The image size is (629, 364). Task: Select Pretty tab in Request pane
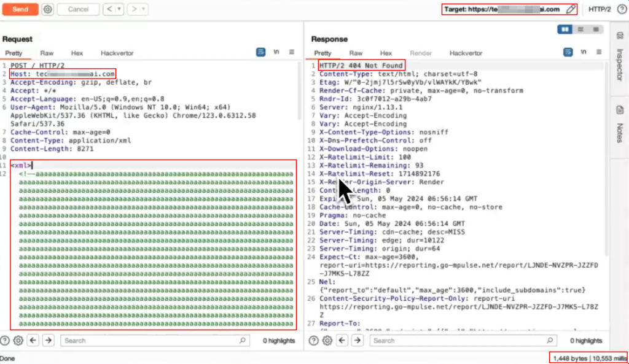(x=14, y=53)
